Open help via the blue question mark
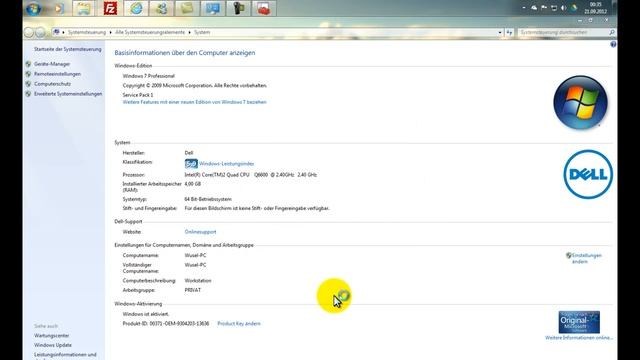This screenshot has width=640, height=360. pos(613,44)
